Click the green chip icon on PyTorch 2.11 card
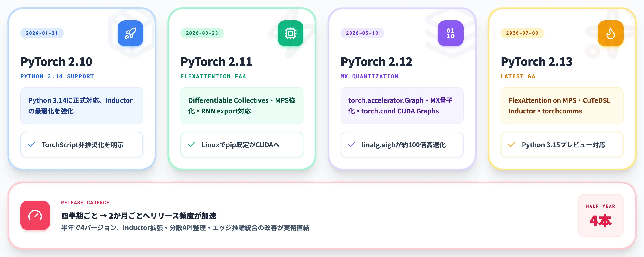This screenshot has height=257, width=644. click(290, 33)
